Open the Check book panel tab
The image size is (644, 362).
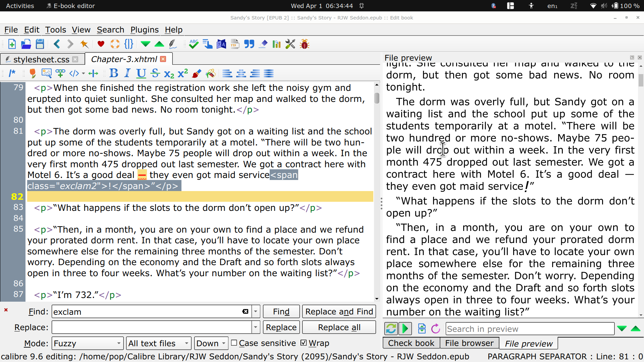coord(411,343)
